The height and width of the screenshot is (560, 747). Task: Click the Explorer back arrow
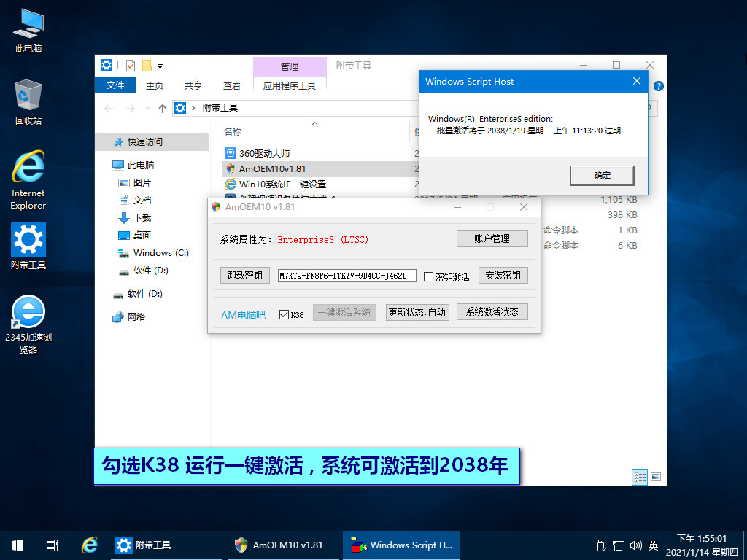coord(109,109)
